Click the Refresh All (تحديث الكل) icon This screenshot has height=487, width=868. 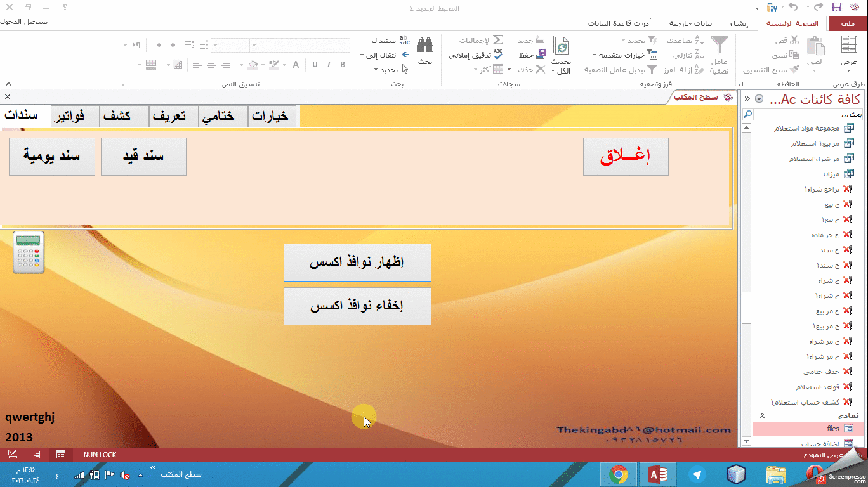tap(561, 46)
